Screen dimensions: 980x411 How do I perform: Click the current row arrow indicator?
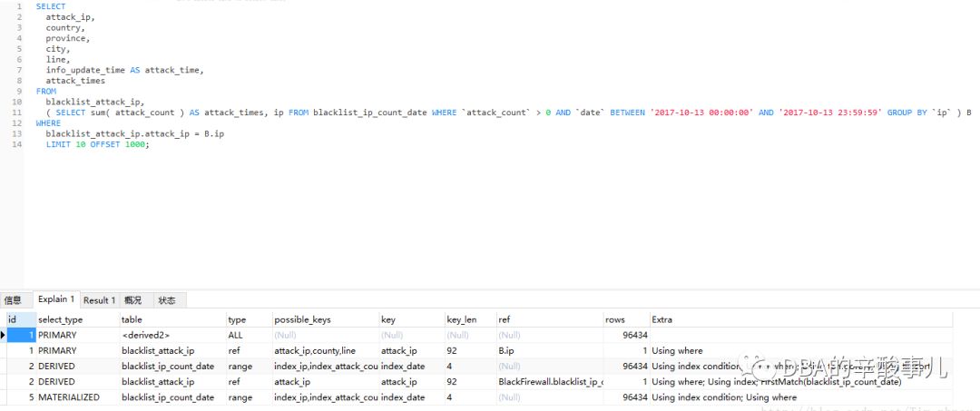pyautogui.click(x=3, y=336)
